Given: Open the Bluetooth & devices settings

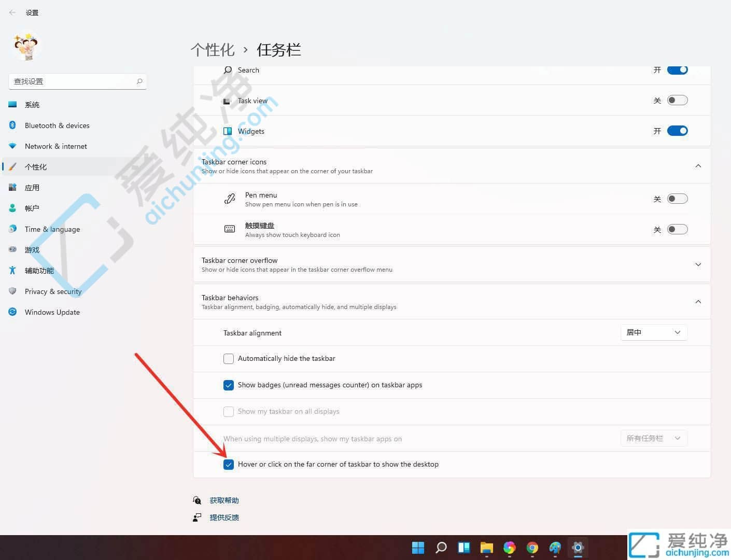Looking at the screenshot, I should click(57, 125).
